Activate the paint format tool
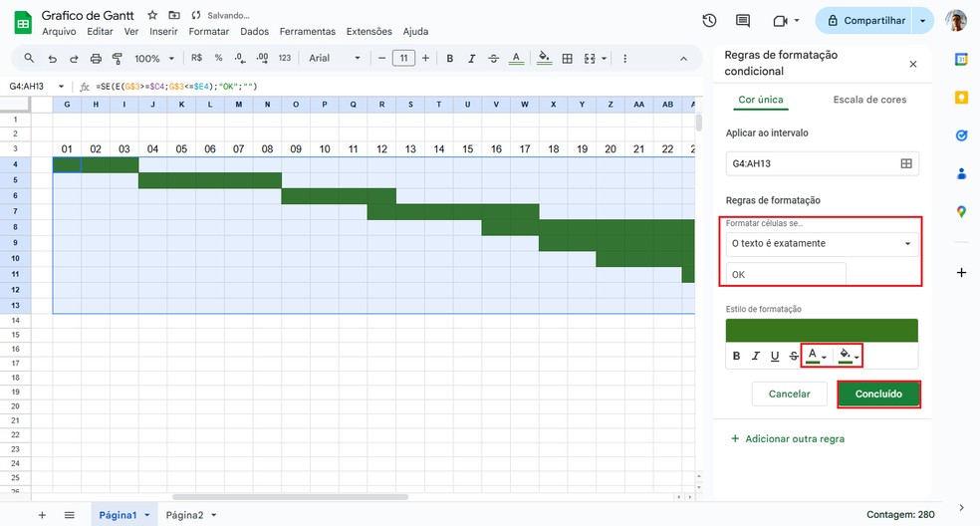 tap(117, 58)
